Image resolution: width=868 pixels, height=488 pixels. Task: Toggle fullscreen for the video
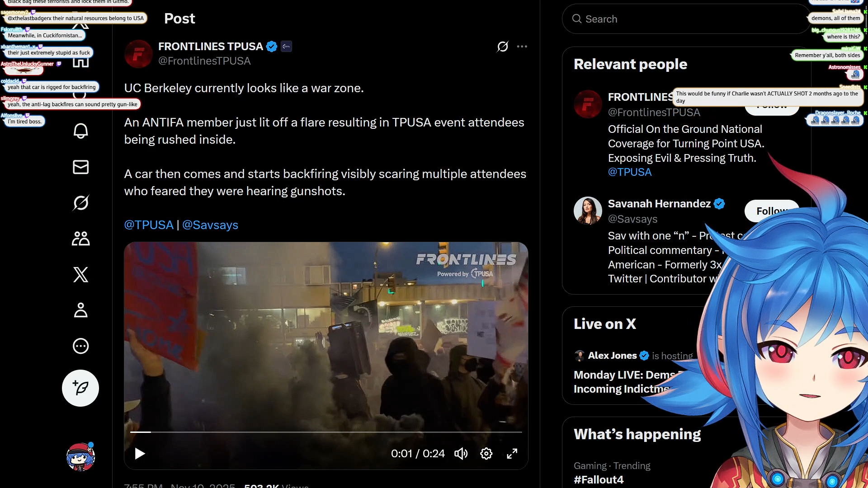[x=512, y=453]
